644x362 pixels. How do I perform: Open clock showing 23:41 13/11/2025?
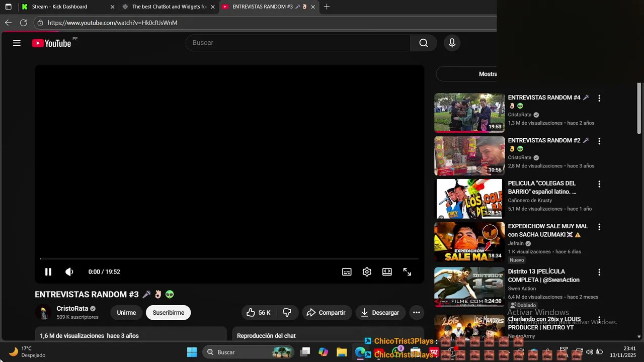click(623, 351)
